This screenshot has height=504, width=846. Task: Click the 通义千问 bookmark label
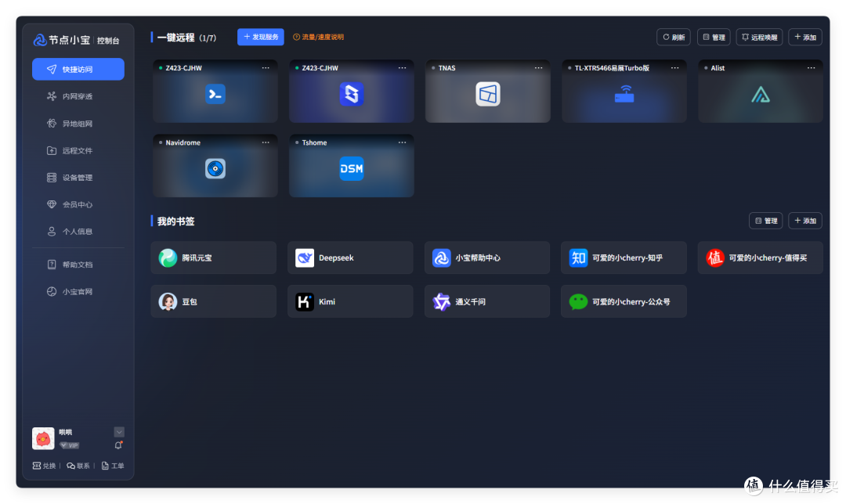(471, 302)
